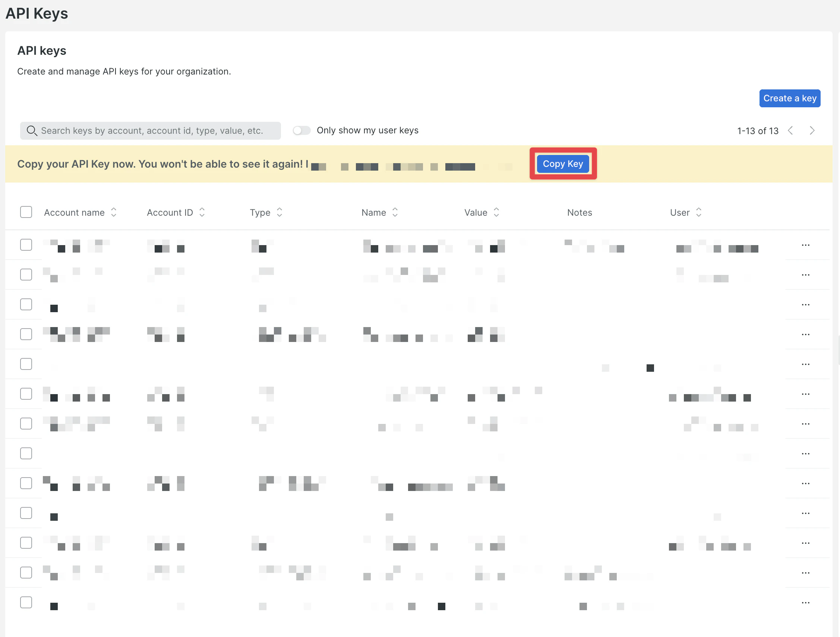The width and height of the screenshot is (840, 637).
Task: Sort table by Type arrows
Action: [x=280, y=212]
